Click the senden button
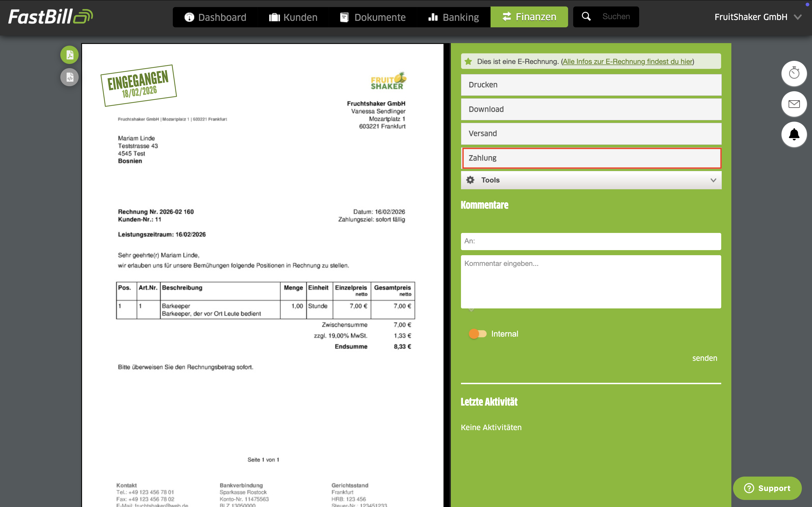This screenshot has width=812, height=507. 705,358
